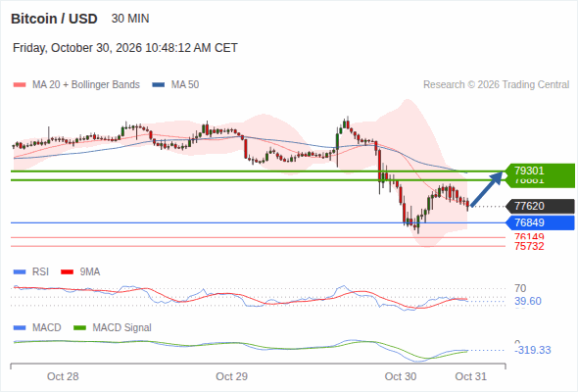Click the 9MA legend red swatch
The image size is (578, 392).
[67, 272]
